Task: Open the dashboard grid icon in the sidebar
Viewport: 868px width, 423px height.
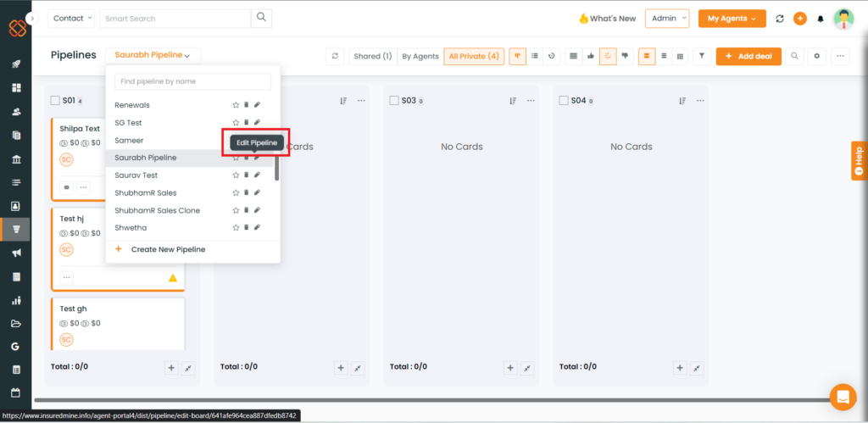Action: click(x=16, y=88)
